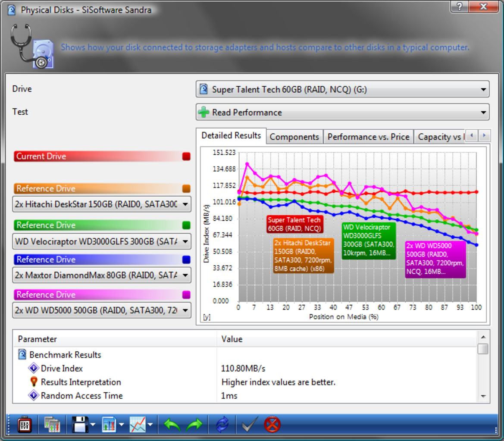Cancel with the red X circle icon
The image size is (504, 441).
272,425
